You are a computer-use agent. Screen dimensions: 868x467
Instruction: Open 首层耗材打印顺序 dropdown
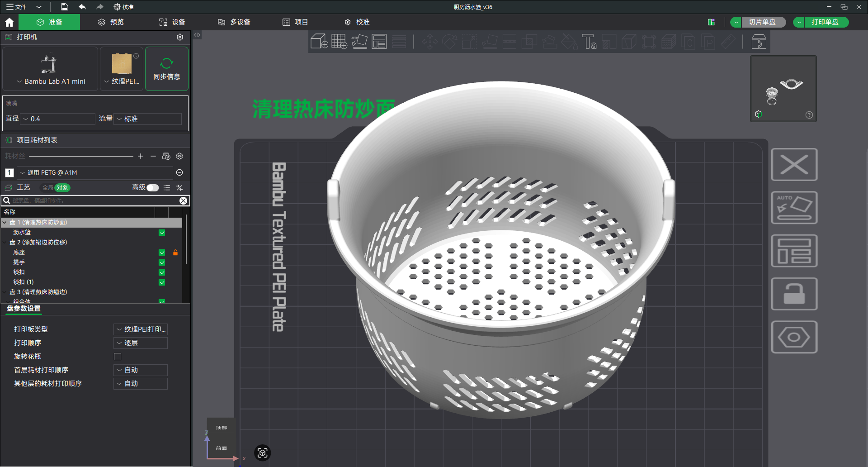point(141,370)
